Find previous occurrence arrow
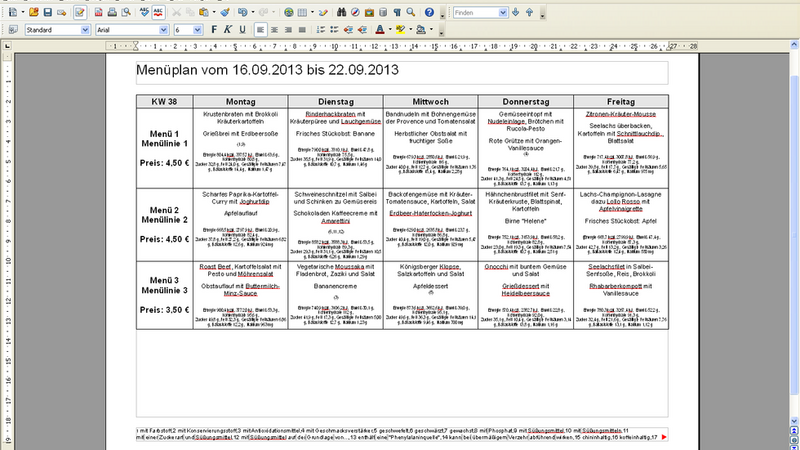Viewport: 800px width, 450px height. pos(530,12)
